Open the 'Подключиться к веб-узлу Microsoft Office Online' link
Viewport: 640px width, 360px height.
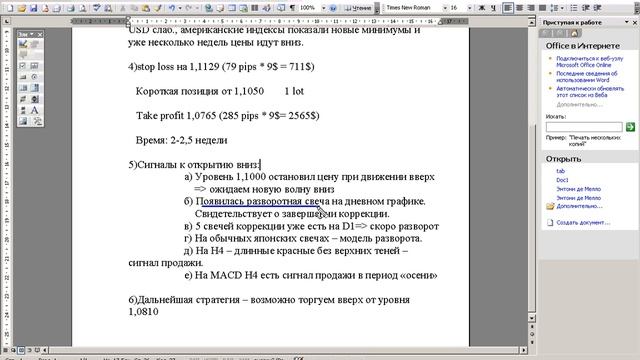click(x=589, y=62)
